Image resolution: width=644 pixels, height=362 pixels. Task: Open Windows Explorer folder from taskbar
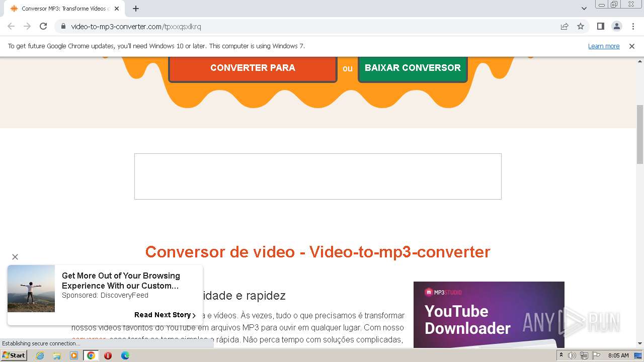tap(57, 355)
